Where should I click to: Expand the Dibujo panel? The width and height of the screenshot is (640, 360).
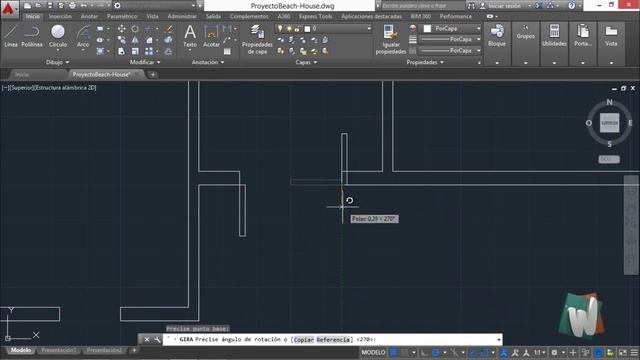(58, 62)
